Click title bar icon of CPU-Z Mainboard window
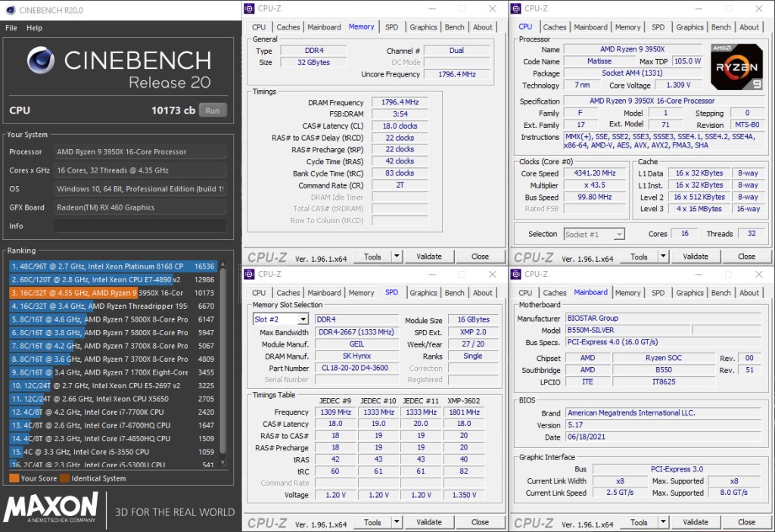 click(x=516, y=274)
